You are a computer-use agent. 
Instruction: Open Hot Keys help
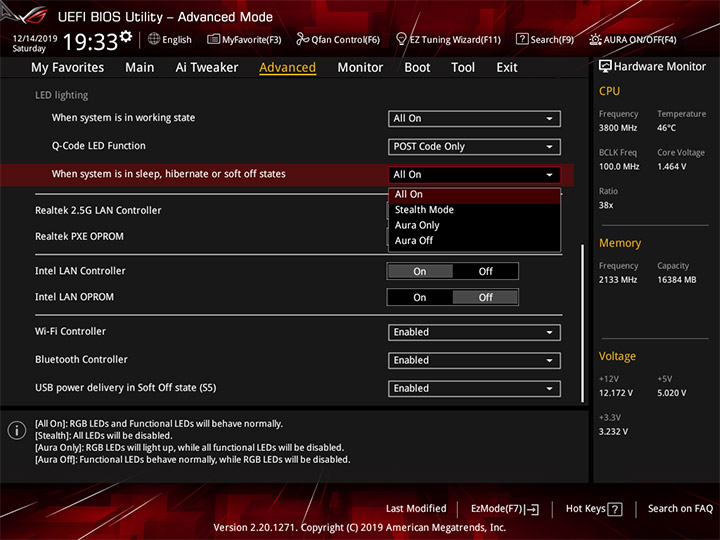pos(594,509)
